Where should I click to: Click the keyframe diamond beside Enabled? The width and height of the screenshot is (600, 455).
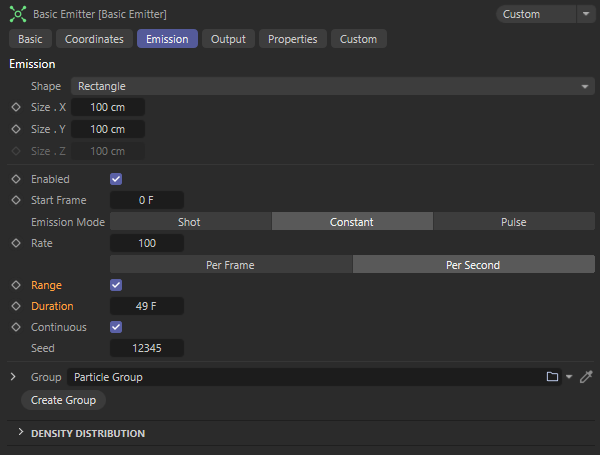click(15, 179)
